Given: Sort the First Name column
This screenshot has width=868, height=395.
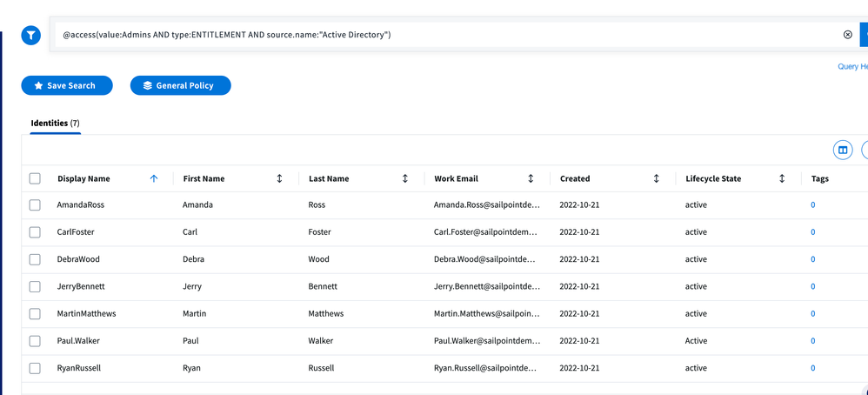Looking at the screenshot, I should click(279, 178).
